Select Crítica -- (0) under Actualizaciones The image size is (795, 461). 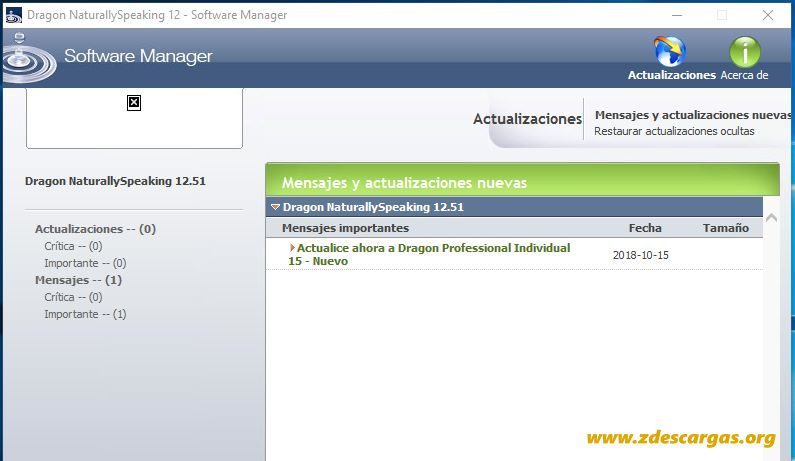pos(73,246)
